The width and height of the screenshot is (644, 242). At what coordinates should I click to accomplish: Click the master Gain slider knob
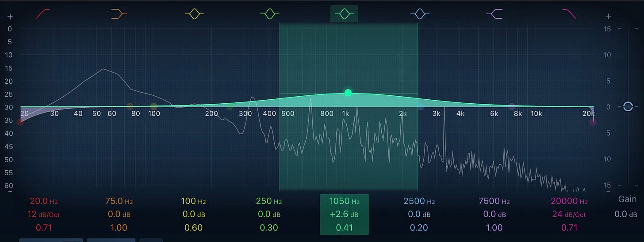coord(628,106)
